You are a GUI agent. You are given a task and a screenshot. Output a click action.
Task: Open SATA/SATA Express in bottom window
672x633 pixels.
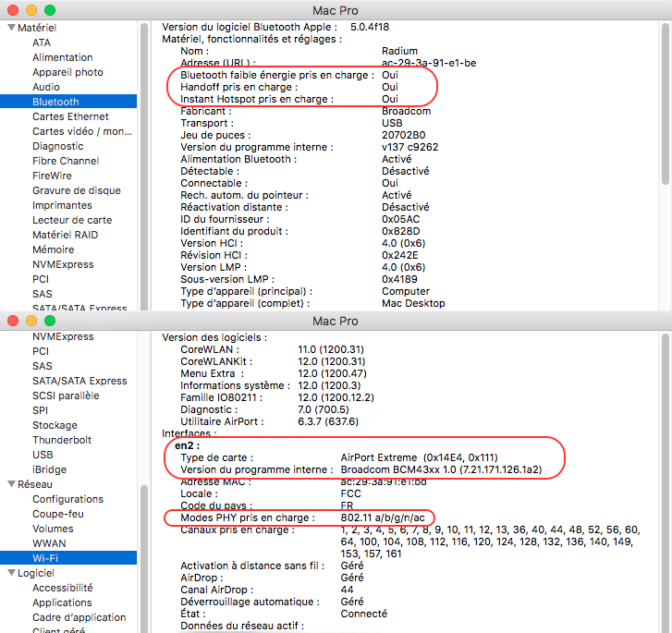tap(79, 381)
